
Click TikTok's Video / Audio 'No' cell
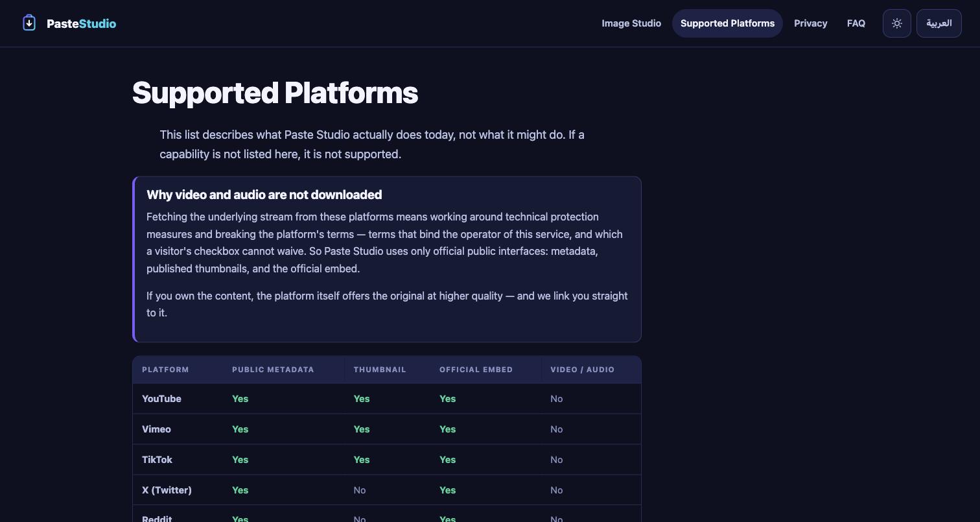pos(556,460)
